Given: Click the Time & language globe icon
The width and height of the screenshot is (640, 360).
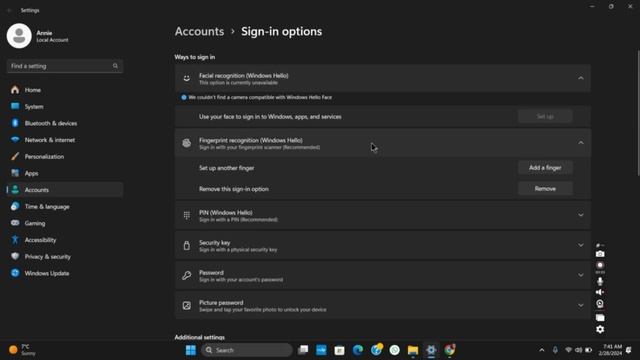Looking at the screenshot, I should click(15, 207).
